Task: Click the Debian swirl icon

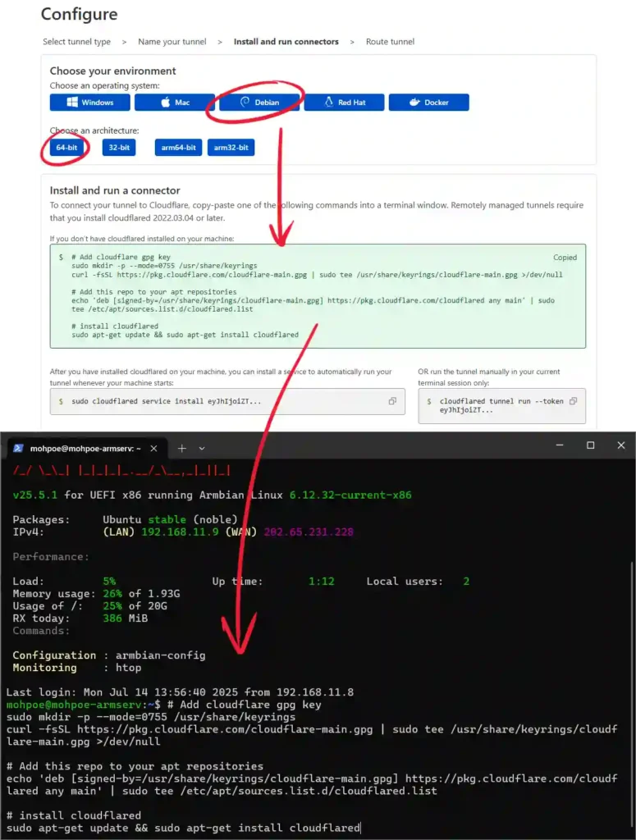Action: tap(245, 102)
